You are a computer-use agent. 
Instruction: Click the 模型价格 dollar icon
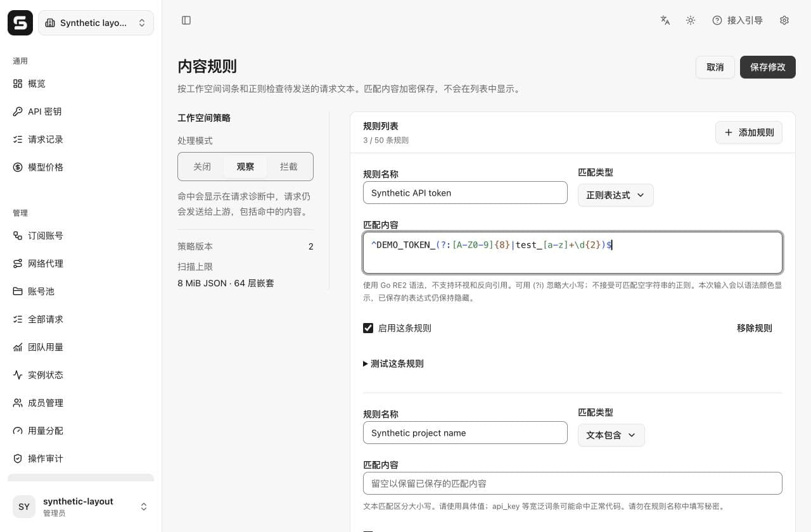coord(18,167)
